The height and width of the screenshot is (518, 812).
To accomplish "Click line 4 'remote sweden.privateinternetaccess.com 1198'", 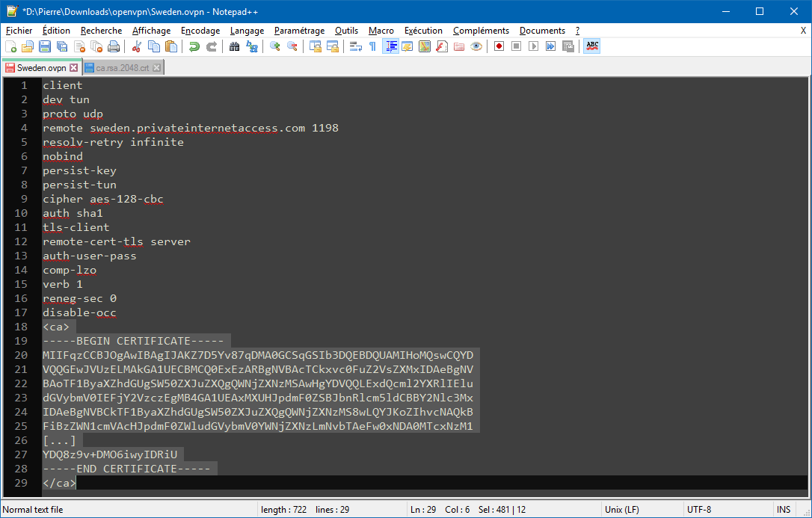I will click(191, 128).
